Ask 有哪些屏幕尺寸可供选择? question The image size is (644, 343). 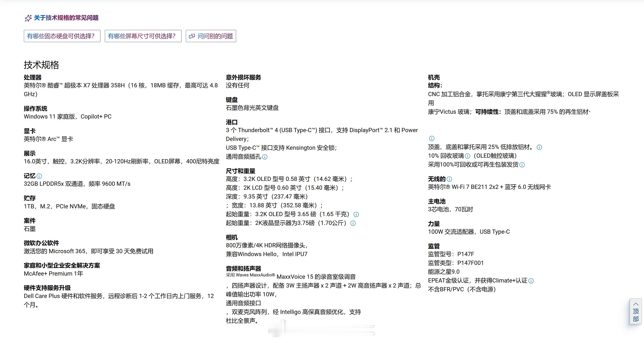tap(143, 36)
